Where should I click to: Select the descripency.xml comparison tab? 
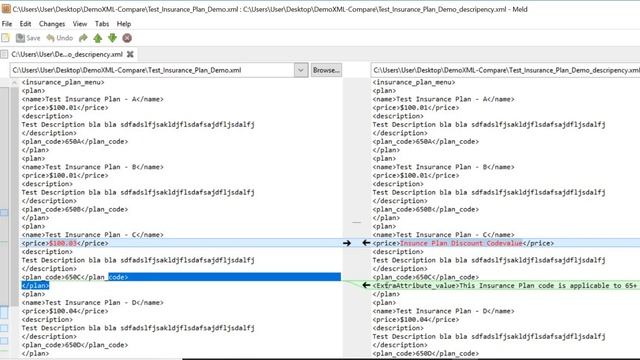pos(67,54)
